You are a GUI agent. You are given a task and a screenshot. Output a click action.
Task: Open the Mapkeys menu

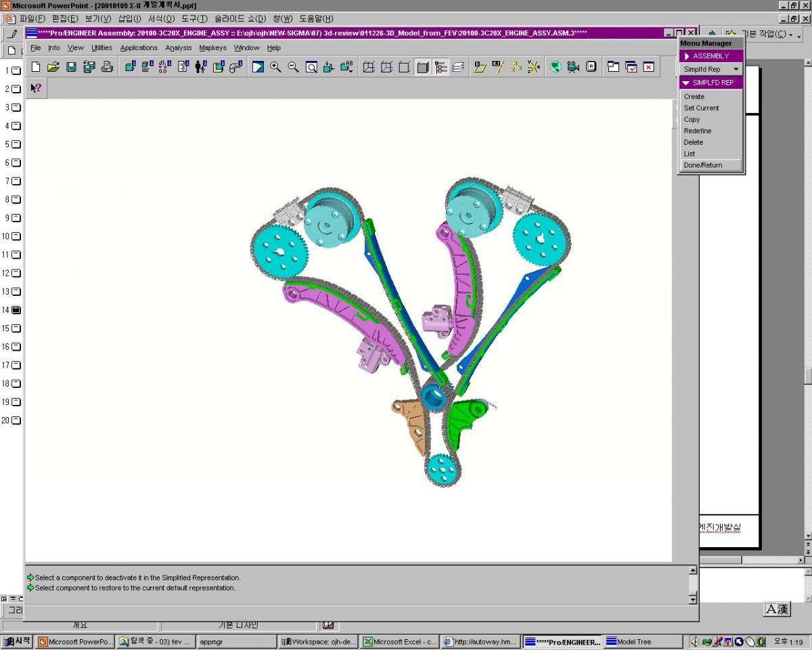(213, 48)
